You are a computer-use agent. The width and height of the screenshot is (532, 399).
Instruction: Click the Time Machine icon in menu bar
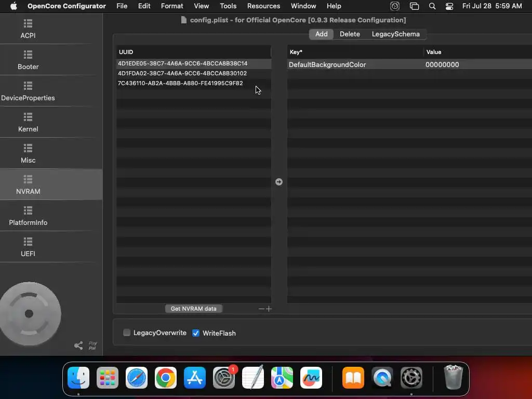(395, 6)
